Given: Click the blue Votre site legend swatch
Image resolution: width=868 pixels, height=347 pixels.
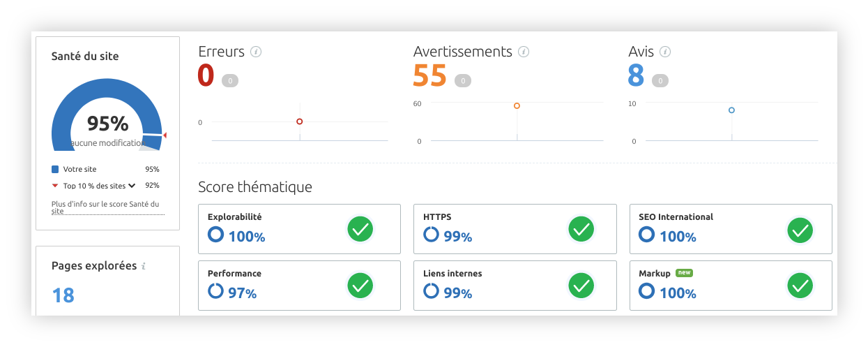Looking at the screenshot, I should tap(55, 169).
